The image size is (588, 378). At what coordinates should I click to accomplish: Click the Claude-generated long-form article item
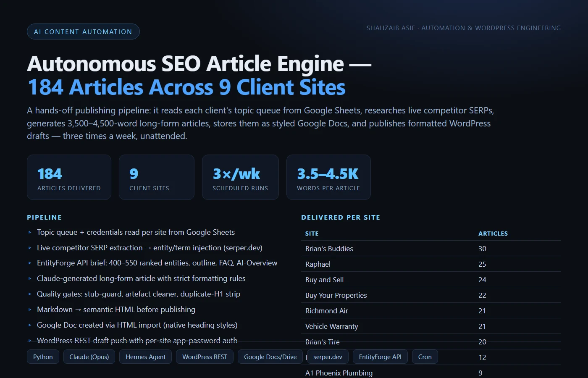pos(141,278)
